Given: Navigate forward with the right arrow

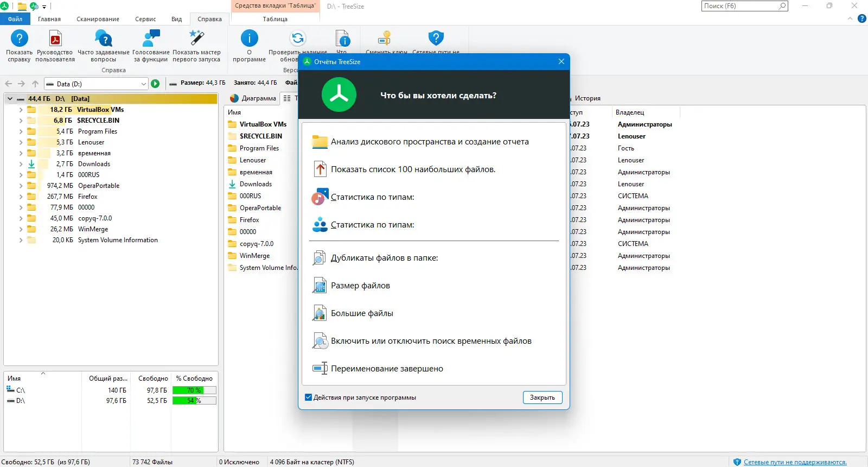Looking at the screenshot, I should 22,84.
